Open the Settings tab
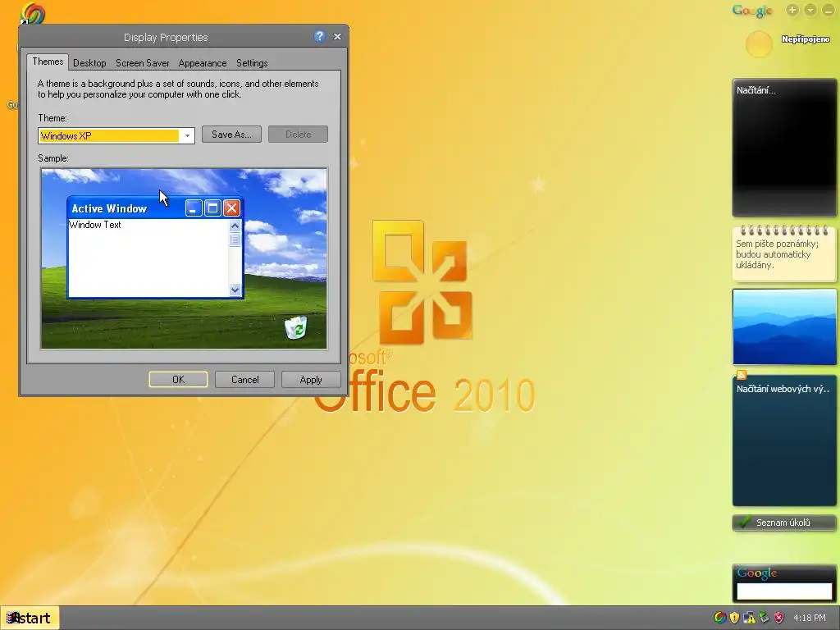This screenshot has width=840, height=630. click(x=252, y=63)
